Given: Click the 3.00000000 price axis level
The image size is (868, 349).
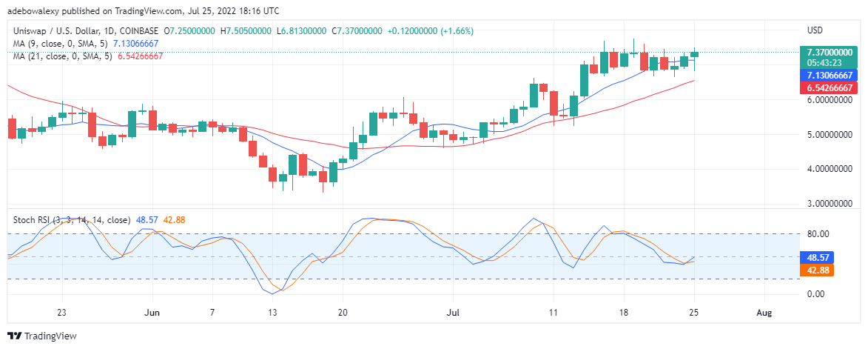Looking at the screenshot, I should [830, 204].
